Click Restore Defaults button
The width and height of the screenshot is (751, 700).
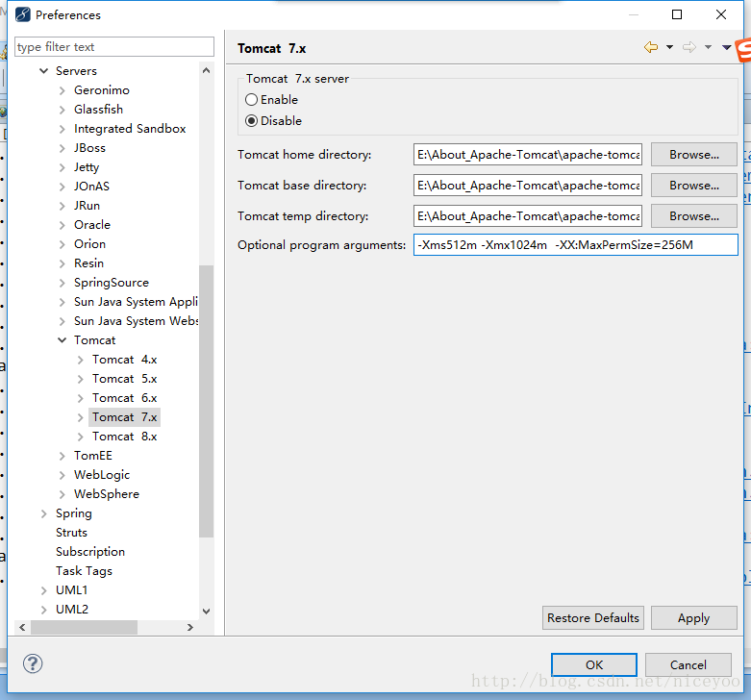click(593, 618)
